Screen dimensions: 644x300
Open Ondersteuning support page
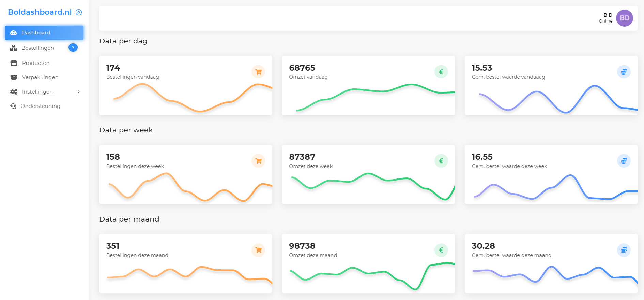click(40, 106)
